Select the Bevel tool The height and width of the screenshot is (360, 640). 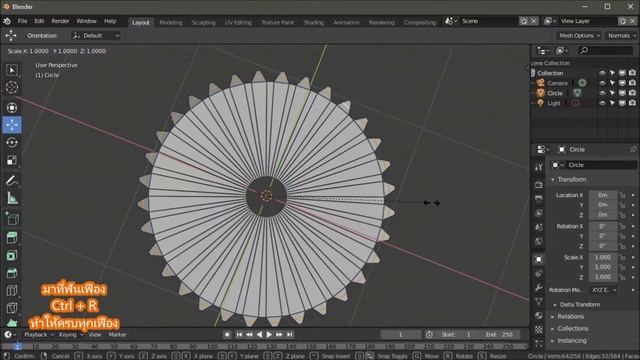point(12,273)
